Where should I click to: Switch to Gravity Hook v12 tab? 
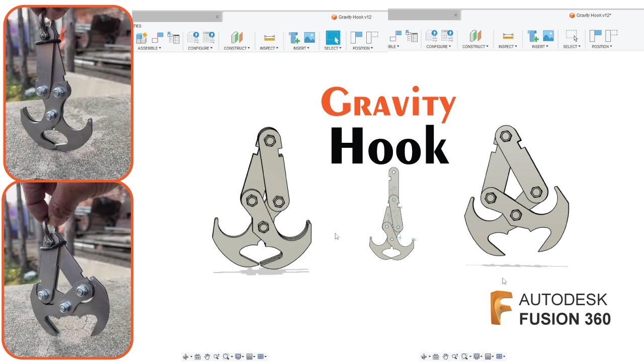[x=352, y=17]
